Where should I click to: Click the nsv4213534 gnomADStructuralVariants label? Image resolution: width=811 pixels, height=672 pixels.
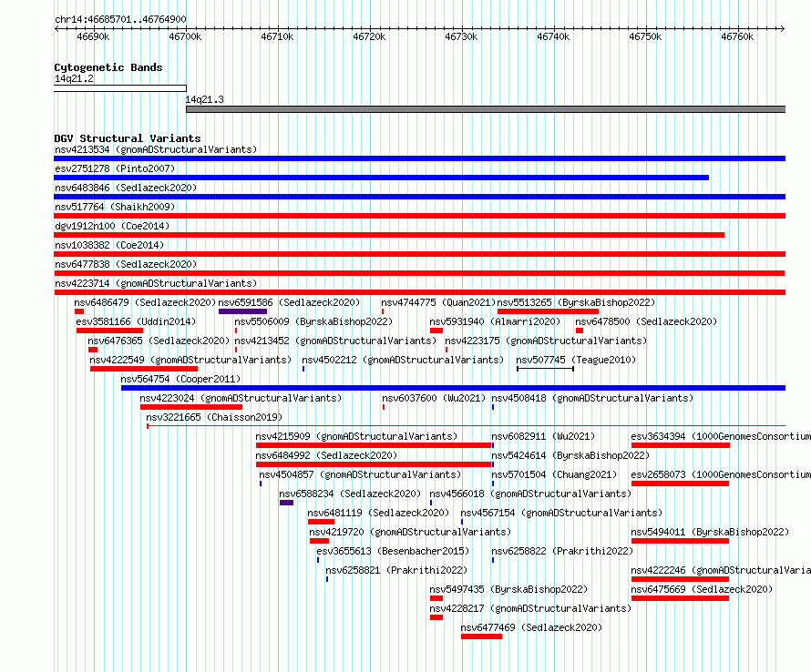click(156, 149)
